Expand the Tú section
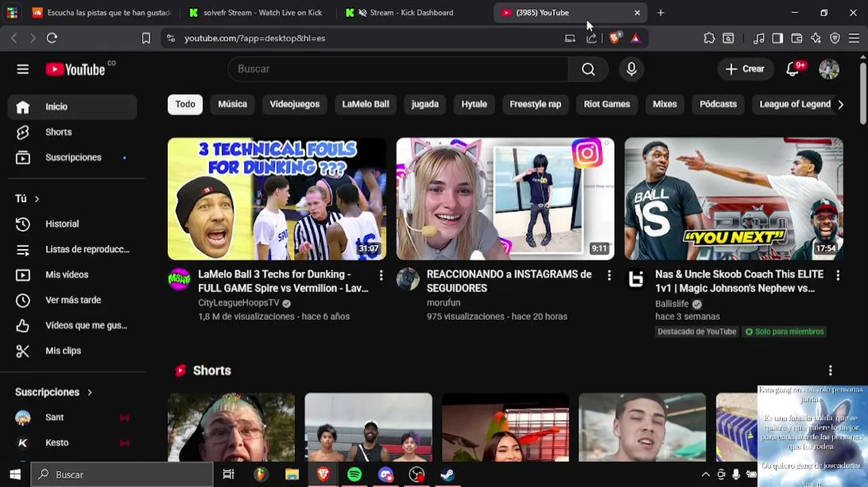This screenshot has width=868, height=487. pos(28,199)
